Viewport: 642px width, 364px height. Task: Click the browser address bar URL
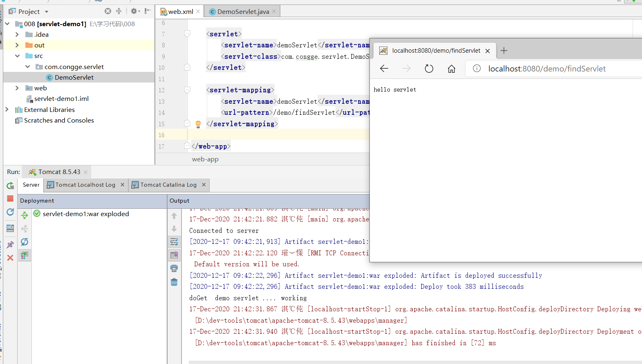click(547, 69)
